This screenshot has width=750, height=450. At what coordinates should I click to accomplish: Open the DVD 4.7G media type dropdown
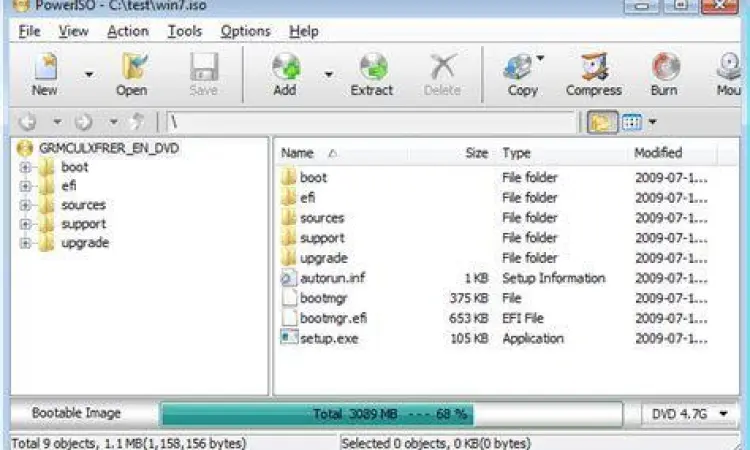(x=690, y=414)
